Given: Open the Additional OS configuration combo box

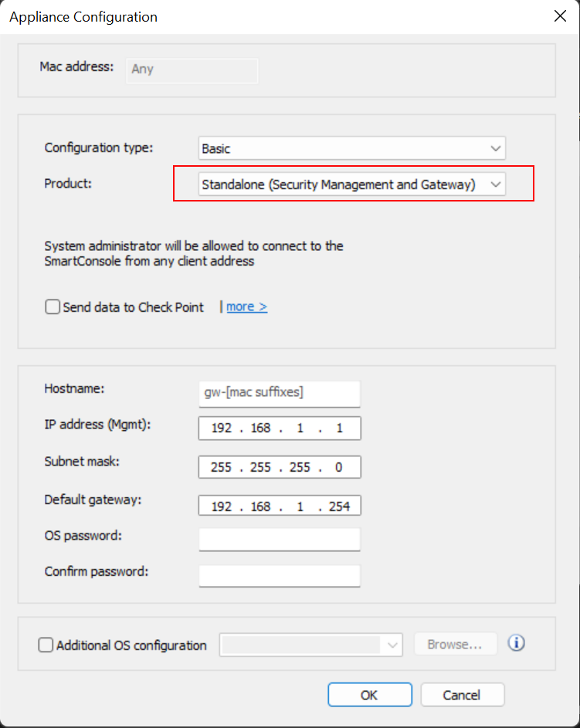Looking at the screenshot, I should pyautogui.click(x=311, y=645).
